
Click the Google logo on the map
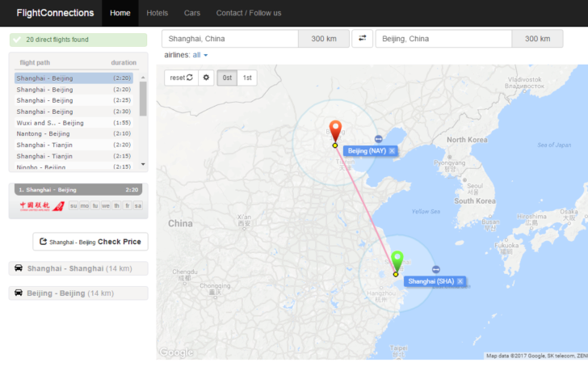pyautogui.click(x=176, y=352)
